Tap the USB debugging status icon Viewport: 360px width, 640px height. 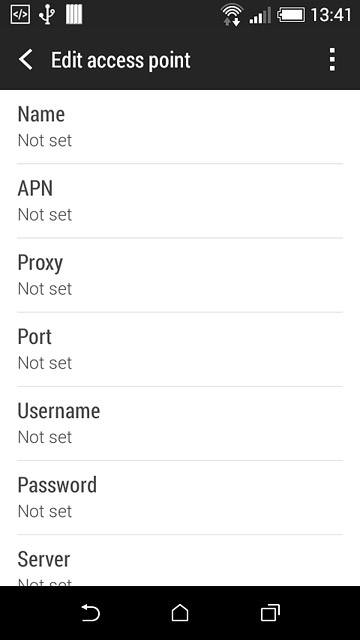coord(20,15)
